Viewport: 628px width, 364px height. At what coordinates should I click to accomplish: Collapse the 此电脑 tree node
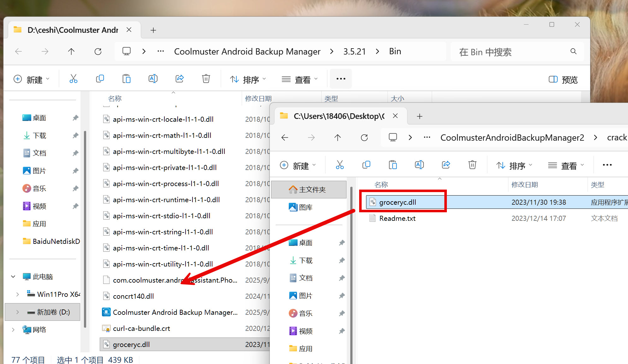(x=13, y=277)
